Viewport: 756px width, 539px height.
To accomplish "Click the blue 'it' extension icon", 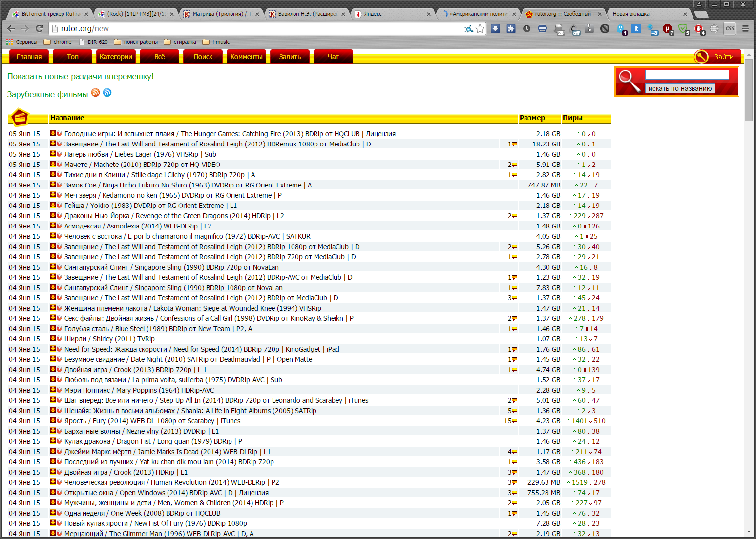I will click(636, 29).
